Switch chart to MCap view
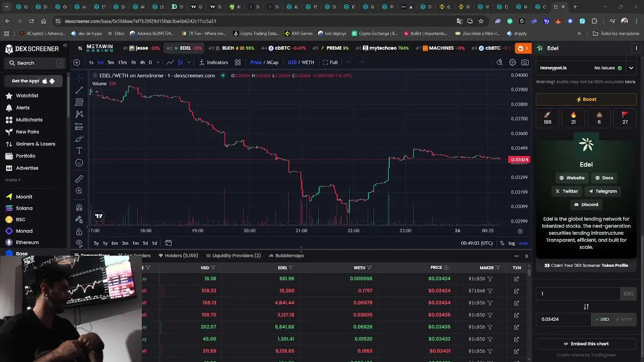644x362 pixels. 273,62
